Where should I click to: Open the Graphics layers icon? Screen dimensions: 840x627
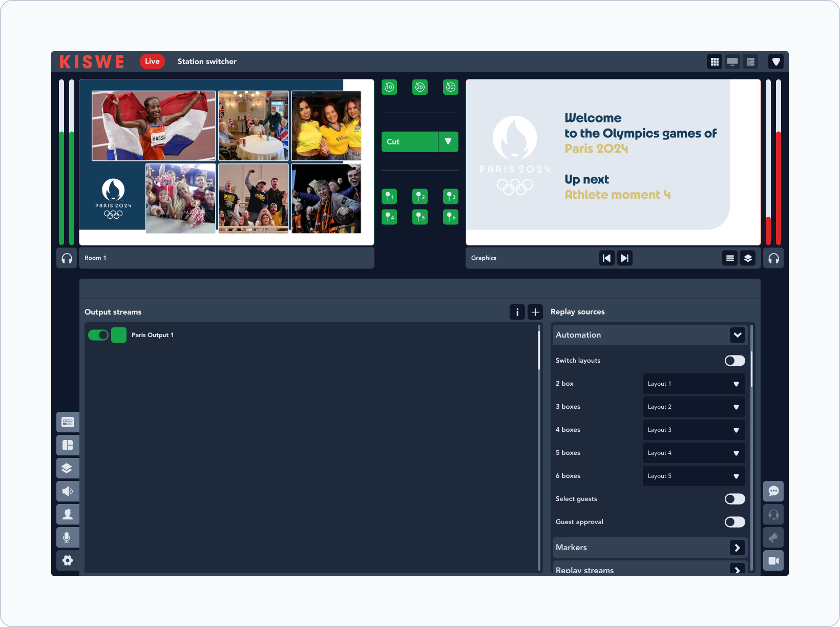point(748,258)
